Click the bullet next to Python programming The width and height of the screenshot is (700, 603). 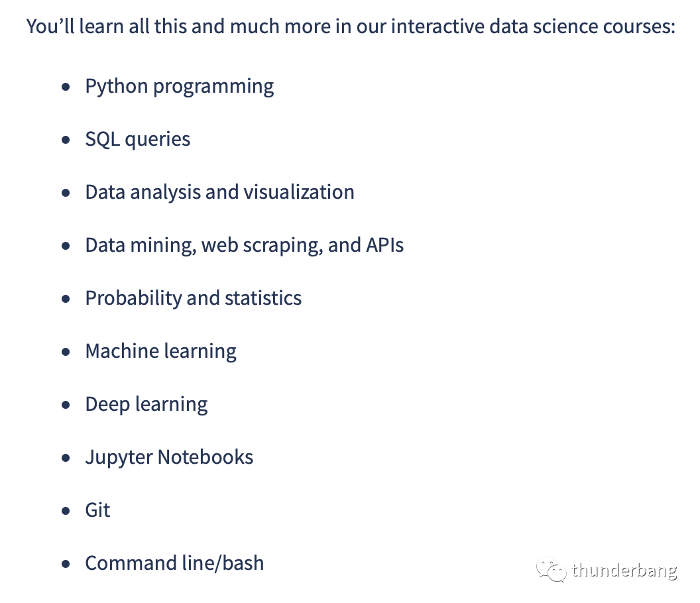pos(66,87)
